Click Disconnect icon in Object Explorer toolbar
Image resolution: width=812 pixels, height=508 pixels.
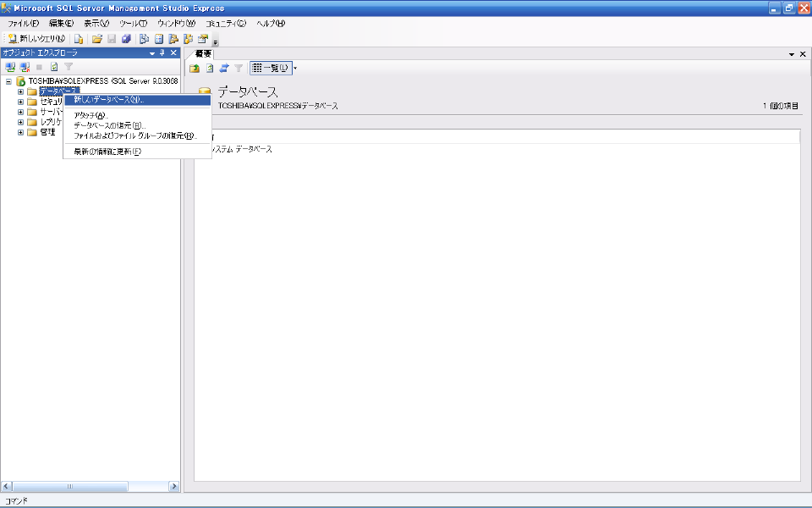point(25,67)
